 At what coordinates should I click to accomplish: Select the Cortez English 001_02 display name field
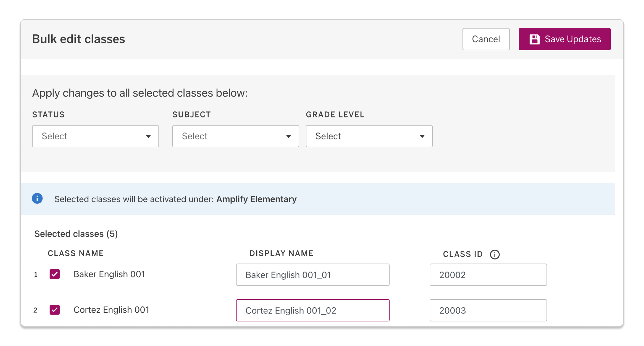(x=312, y=310)
